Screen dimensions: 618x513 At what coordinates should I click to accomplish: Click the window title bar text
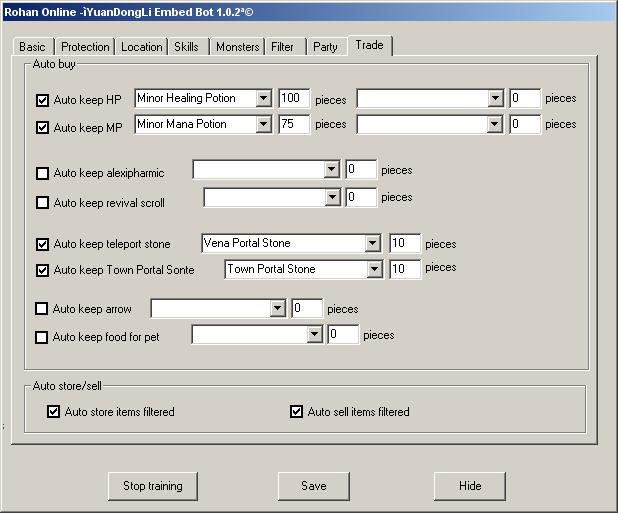click(129, 12)
